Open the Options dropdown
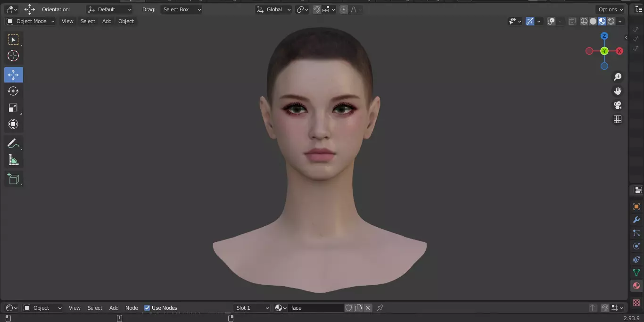This screenshot has height=322, width=644. coord(611,9)
